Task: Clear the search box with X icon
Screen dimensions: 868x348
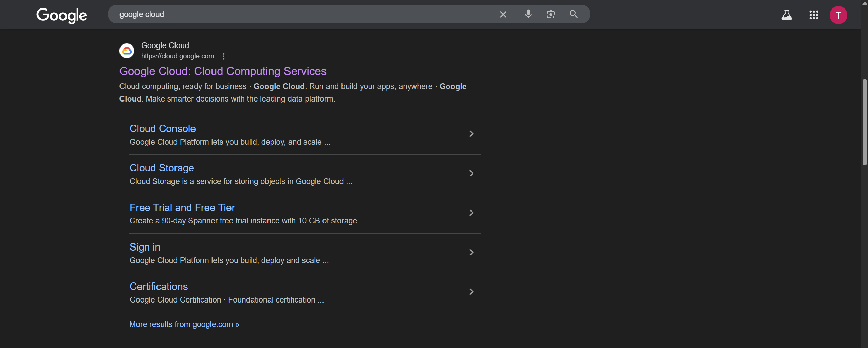Action: pos(503,14)
